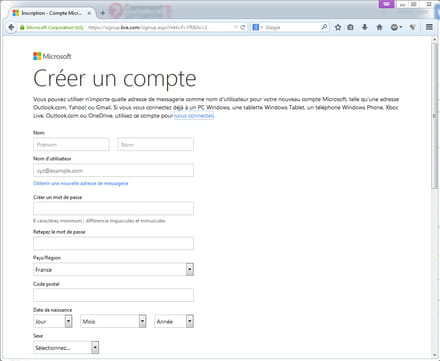This screenshot has width=440, height=361.
Task: Open the Pays/Région France dropdown
Action: [x=113, y=269]
